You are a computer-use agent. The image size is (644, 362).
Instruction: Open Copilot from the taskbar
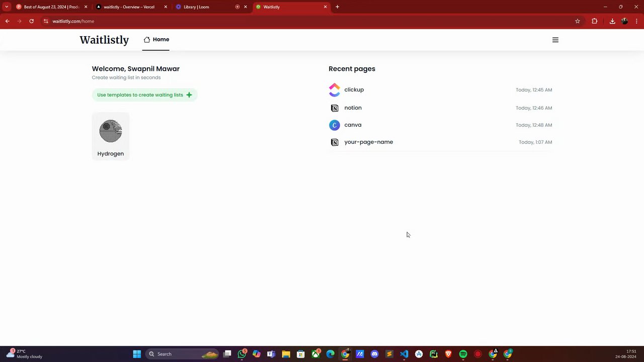coord(257,354)
